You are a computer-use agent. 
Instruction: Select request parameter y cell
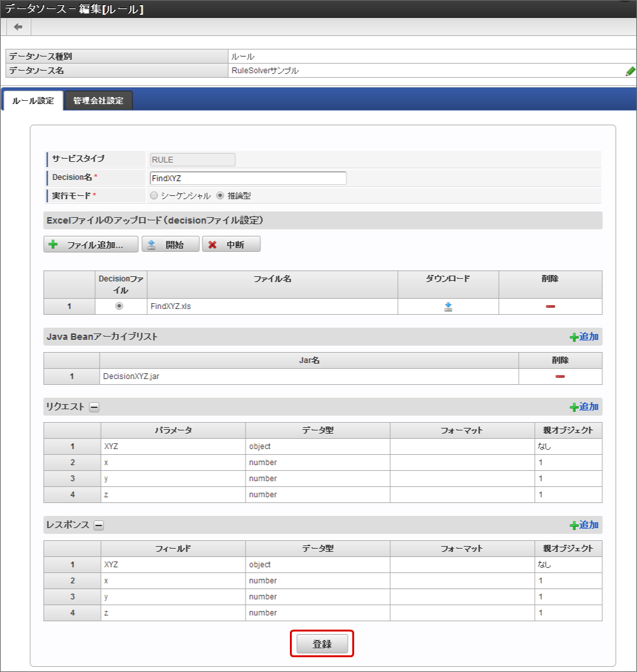pyautogui.click(x=173, y=478)
